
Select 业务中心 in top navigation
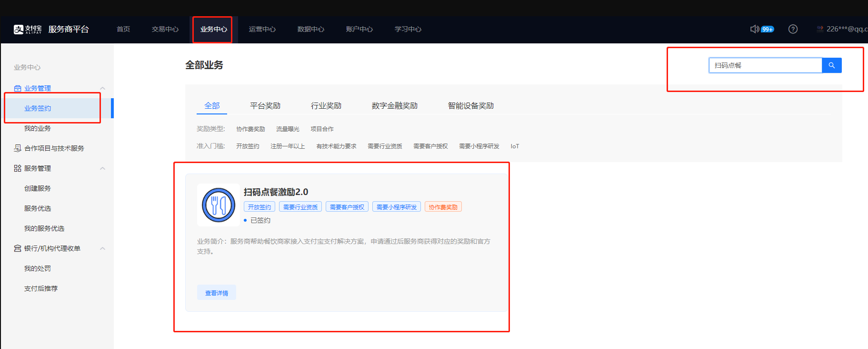pyautogui.click(x=214, y=29)
